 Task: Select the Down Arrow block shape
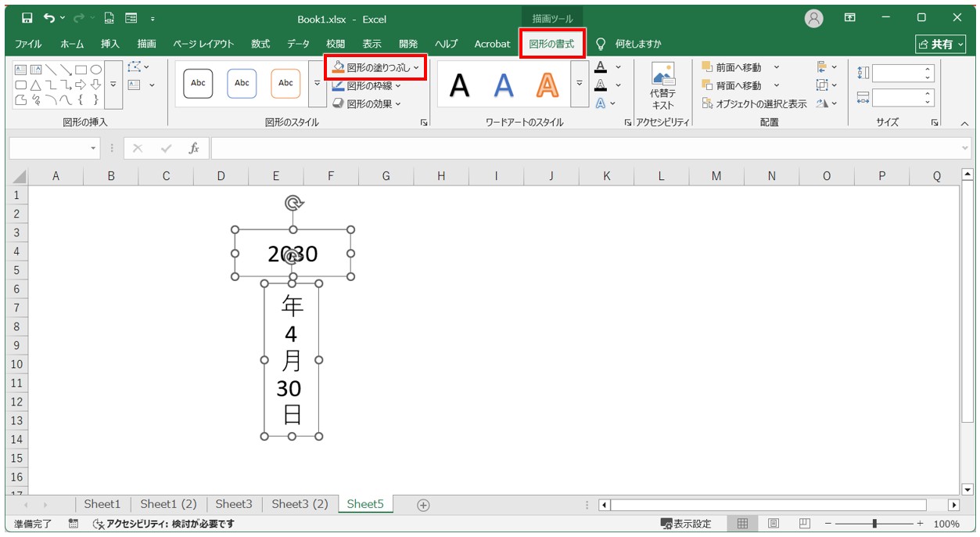(95, 85)
